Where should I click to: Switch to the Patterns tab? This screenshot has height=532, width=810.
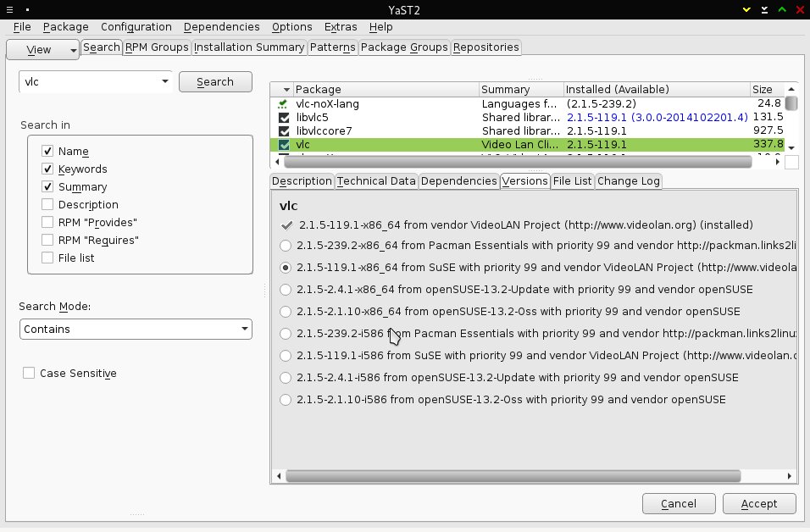pos(333,47)
